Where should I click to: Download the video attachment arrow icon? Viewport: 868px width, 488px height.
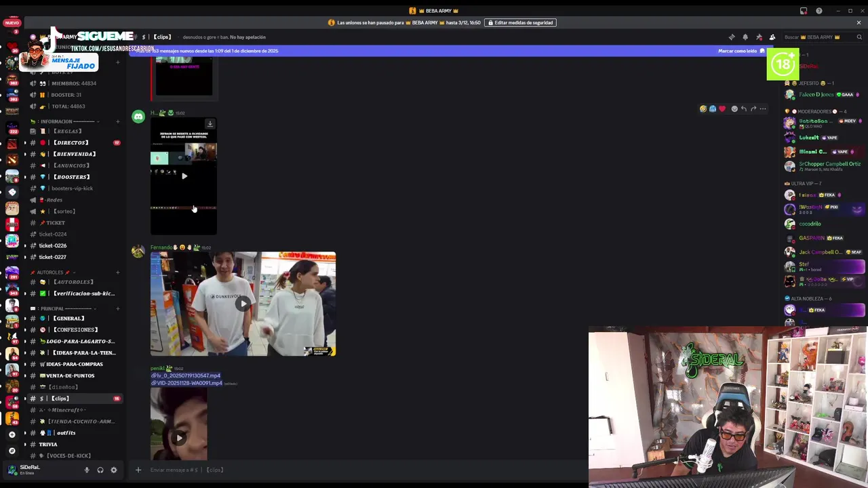[x=210, y=124]
